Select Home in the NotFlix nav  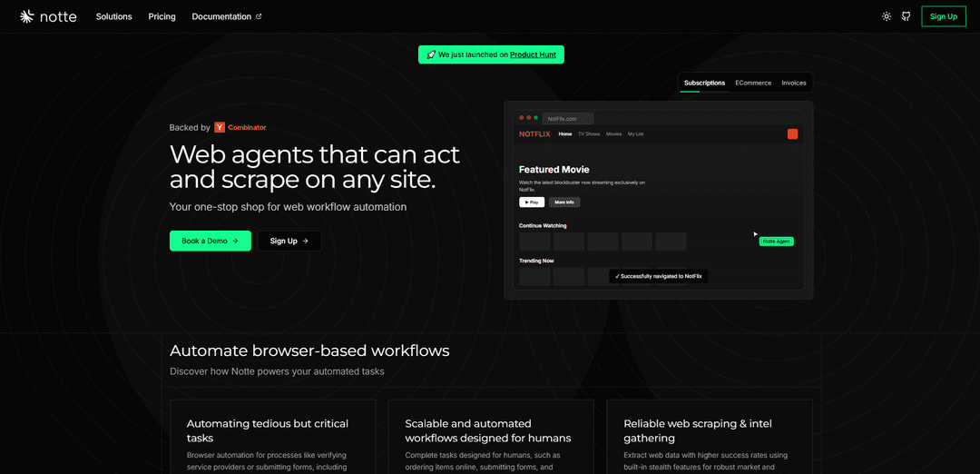click(565, 133)
